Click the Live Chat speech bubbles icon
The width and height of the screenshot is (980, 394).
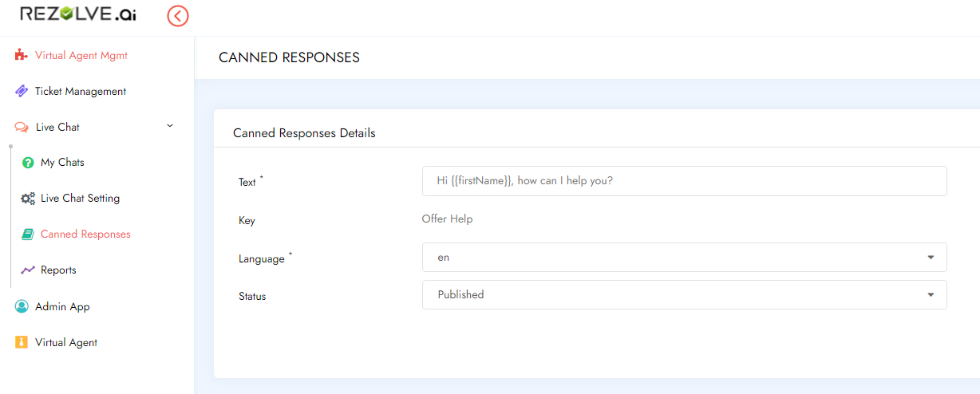pyautogui.click(x=22, y=128)
